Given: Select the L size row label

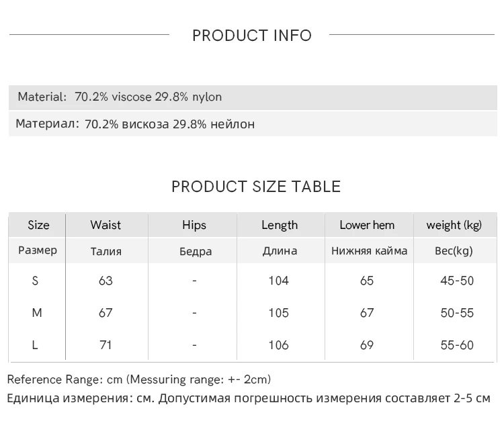Looking at the screenshot, I should coord(35,345).
